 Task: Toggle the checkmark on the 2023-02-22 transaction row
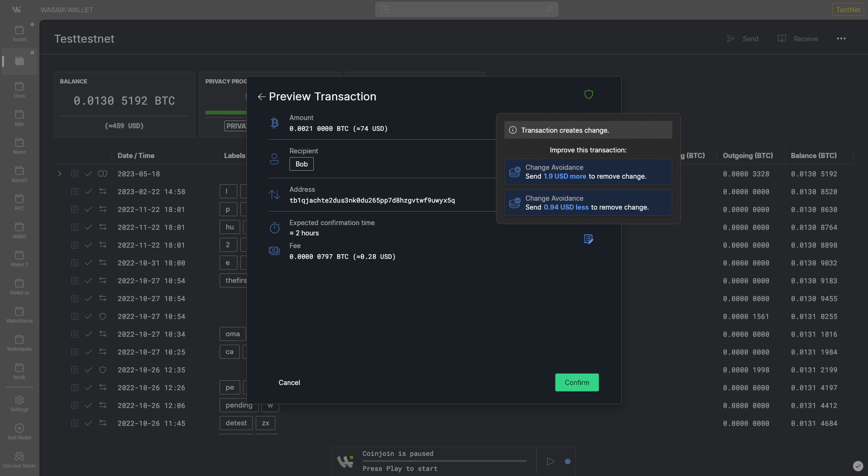(x=89, y=191)
